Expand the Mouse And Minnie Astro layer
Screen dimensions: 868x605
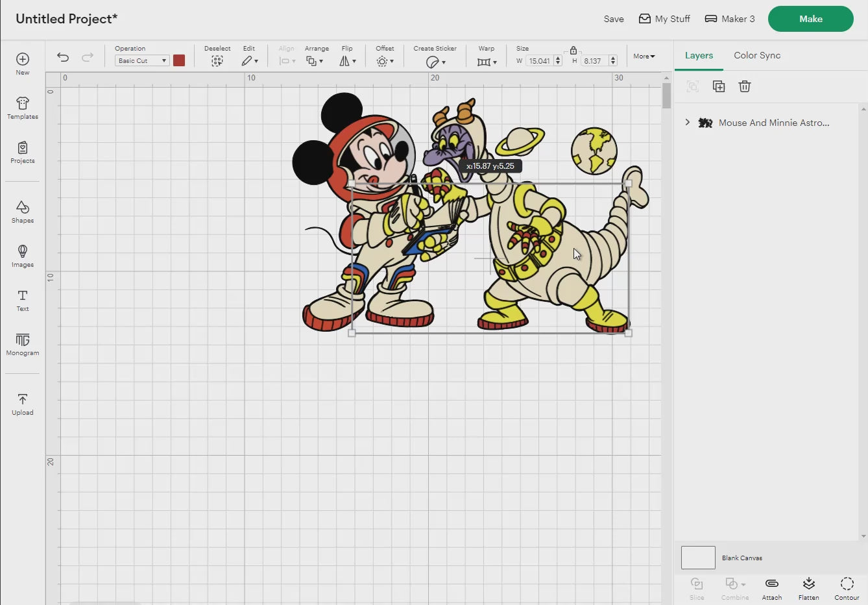tap(688, 122)
